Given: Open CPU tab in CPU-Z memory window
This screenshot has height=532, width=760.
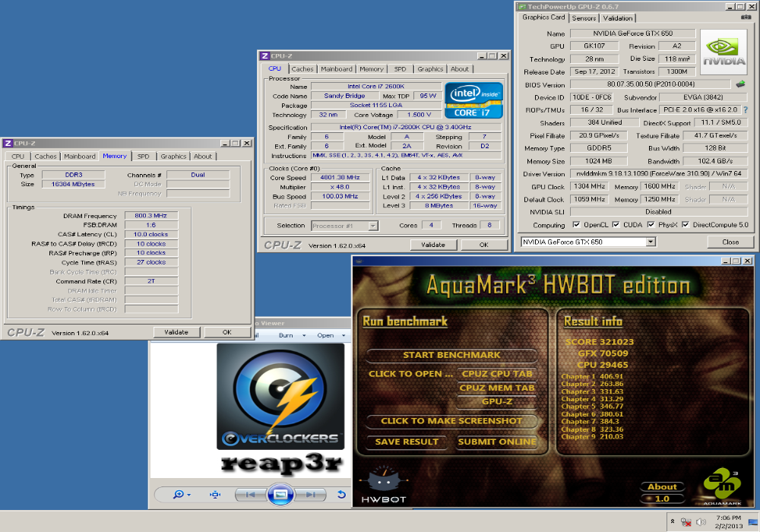Looking at the screenshot, I should pos(18,157).
